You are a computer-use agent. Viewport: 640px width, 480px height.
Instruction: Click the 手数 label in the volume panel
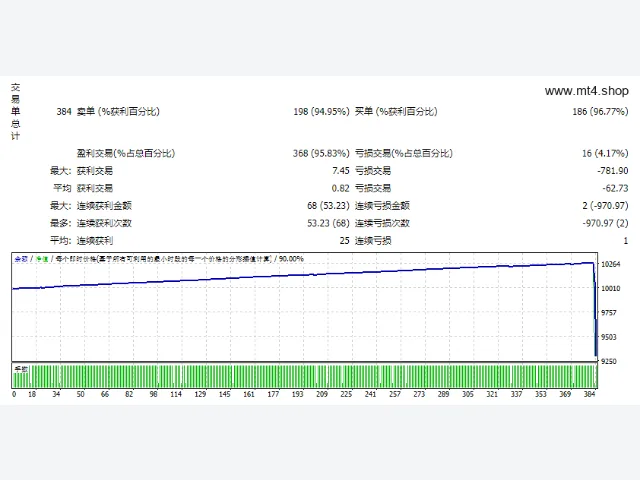tap(21, 369)
